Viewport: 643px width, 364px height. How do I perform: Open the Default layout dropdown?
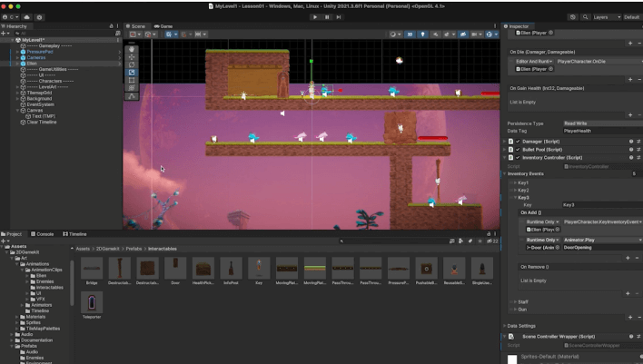(633, 17)
